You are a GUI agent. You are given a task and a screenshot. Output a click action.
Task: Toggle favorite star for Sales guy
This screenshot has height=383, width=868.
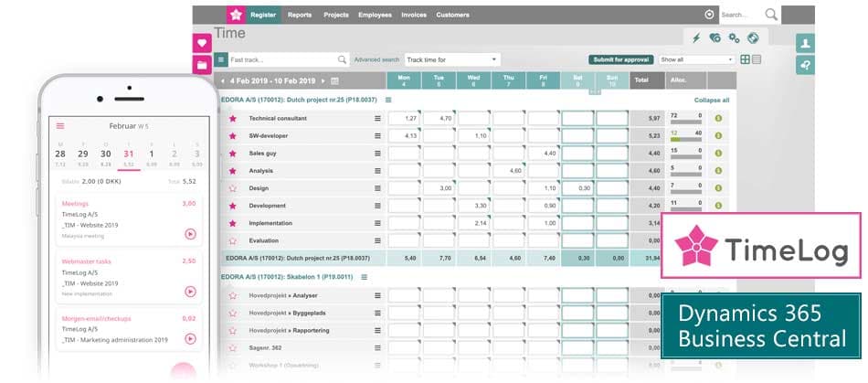pos(232,154)
